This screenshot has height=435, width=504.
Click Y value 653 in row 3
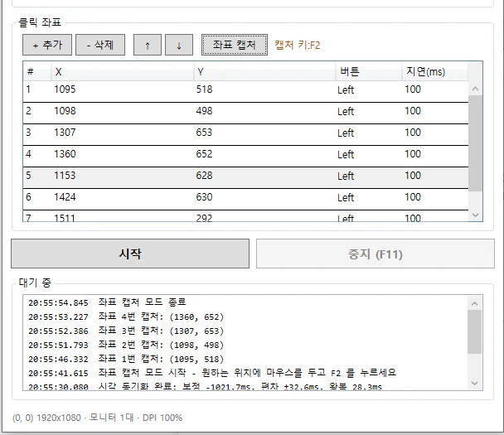(205, 133)
